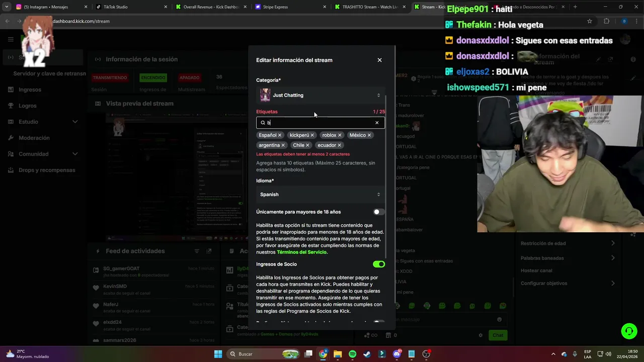Viewport: 644px width, 362px height.
Task: Toggle Únicamente para mayores de 18 años
Action: (x=379, y=212)
